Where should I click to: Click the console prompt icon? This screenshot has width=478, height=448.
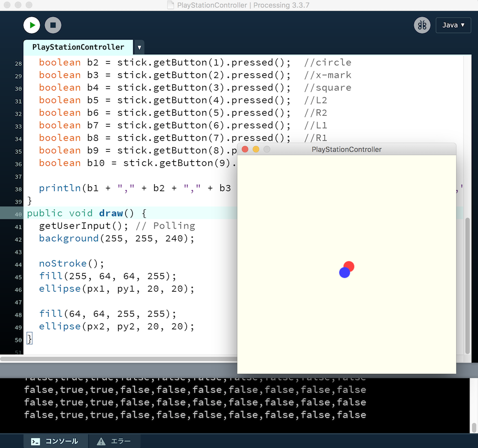click(x=36, y=441)
